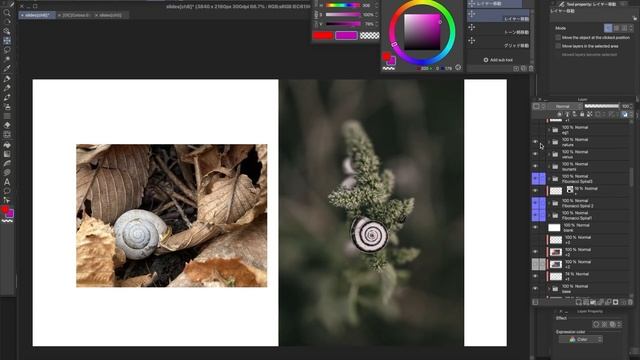Hide the blank layer

pyautogui.click(x=535, y=227)
